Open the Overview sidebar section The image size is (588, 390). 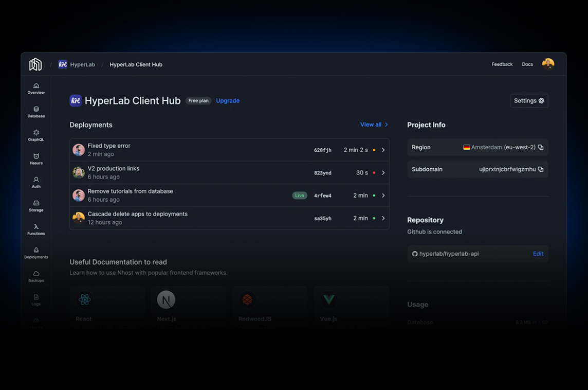pyautogui.click(x=36, y=88)
